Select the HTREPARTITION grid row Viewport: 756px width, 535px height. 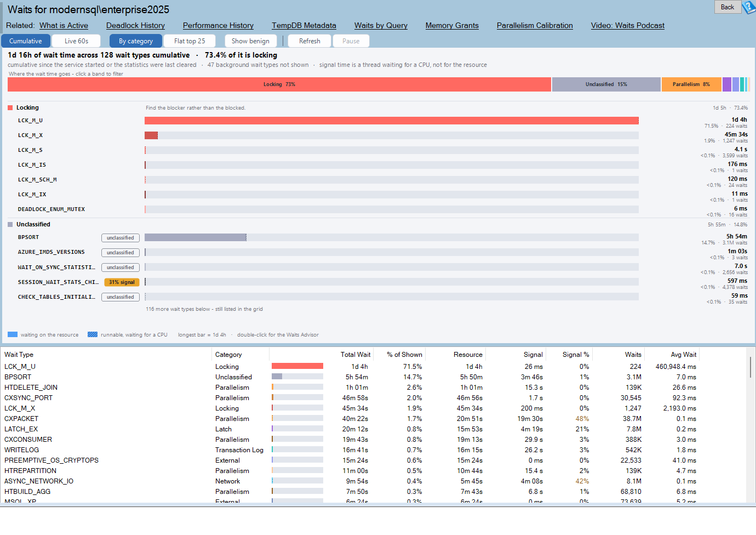(x=351, y=471)
